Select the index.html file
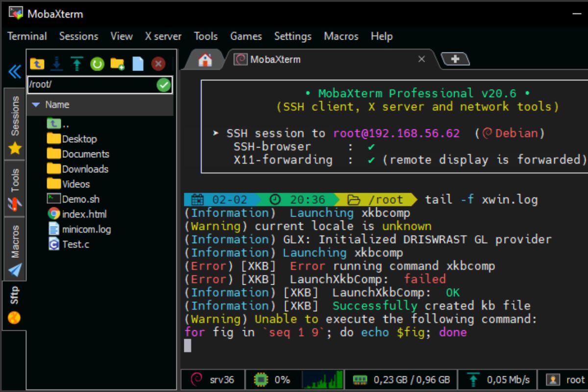 click(x=76, y=214)
